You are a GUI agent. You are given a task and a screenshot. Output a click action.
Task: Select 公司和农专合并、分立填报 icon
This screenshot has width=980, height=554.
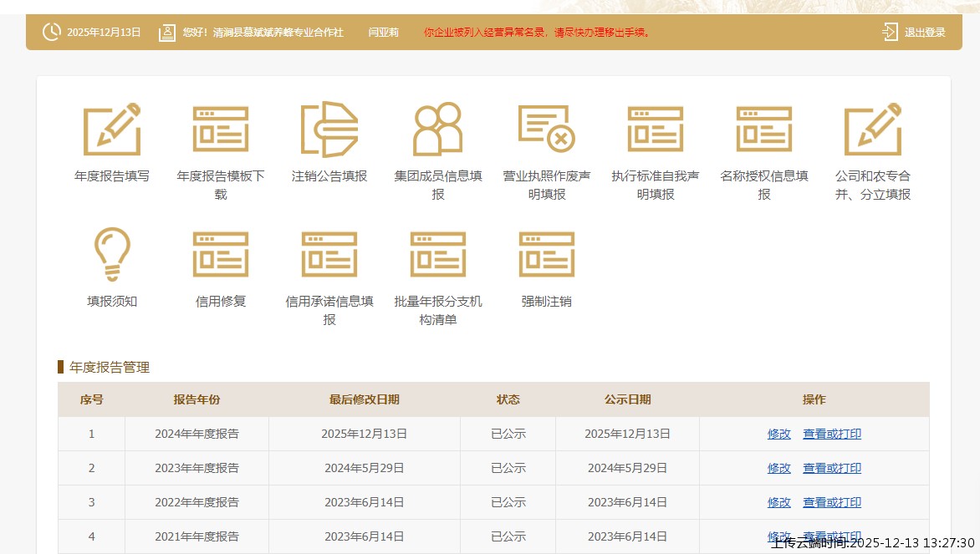coord(873,130)
